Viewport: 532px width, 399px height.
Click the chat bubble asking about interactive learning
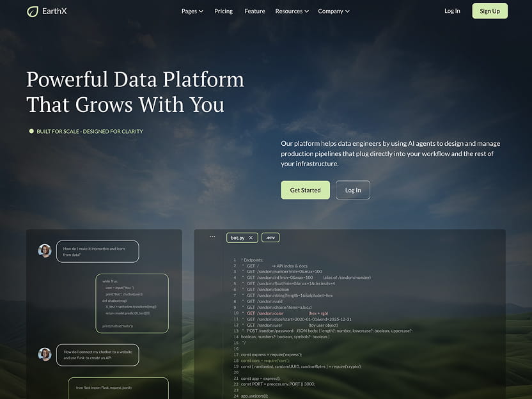[97, 251]
